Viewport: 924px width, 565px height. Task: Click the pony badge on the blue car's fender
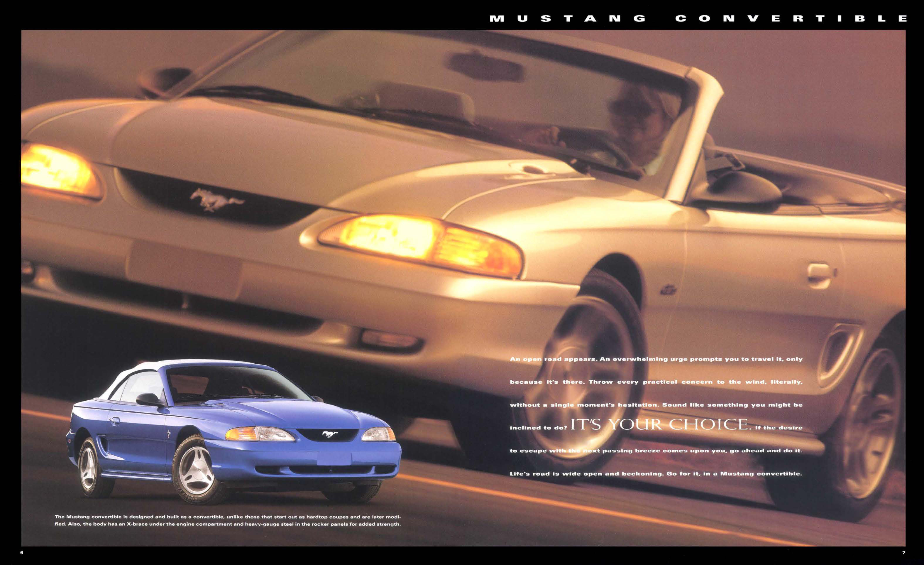pyautogui.click(x=169, y=434)
